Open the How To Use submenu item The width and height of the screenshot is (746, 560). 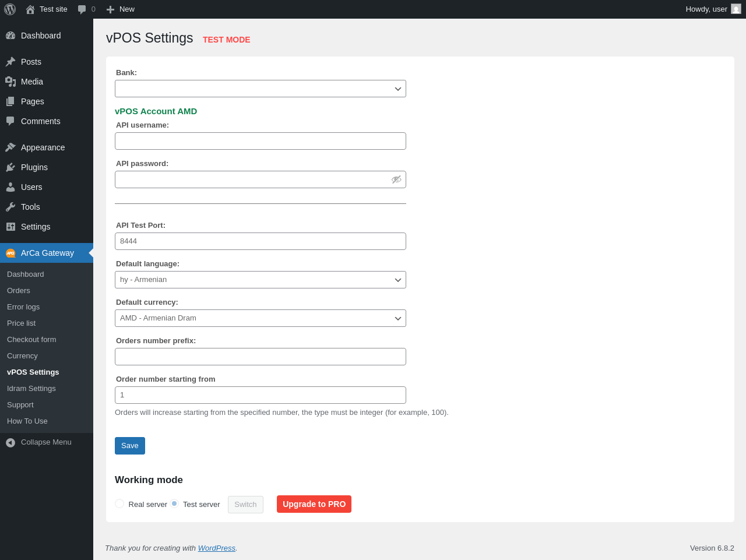click(x=27, y=421)
